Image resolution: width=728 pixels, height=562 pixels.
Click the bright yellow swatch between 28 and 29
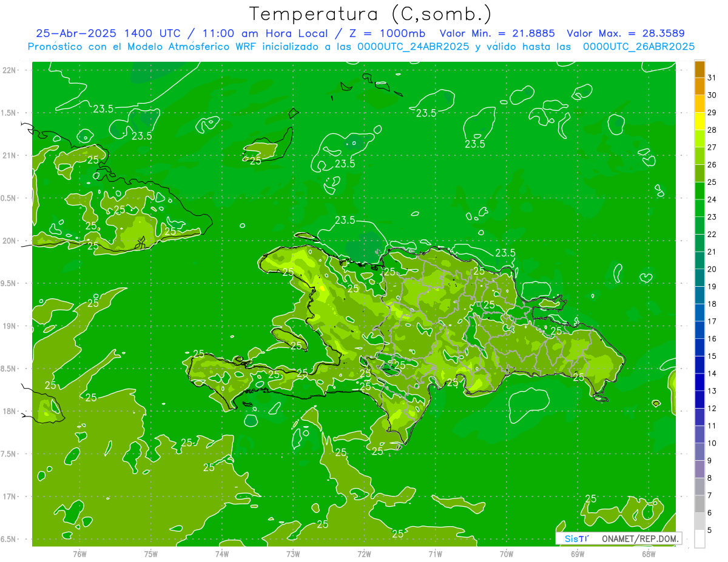[x=699, y=121]
